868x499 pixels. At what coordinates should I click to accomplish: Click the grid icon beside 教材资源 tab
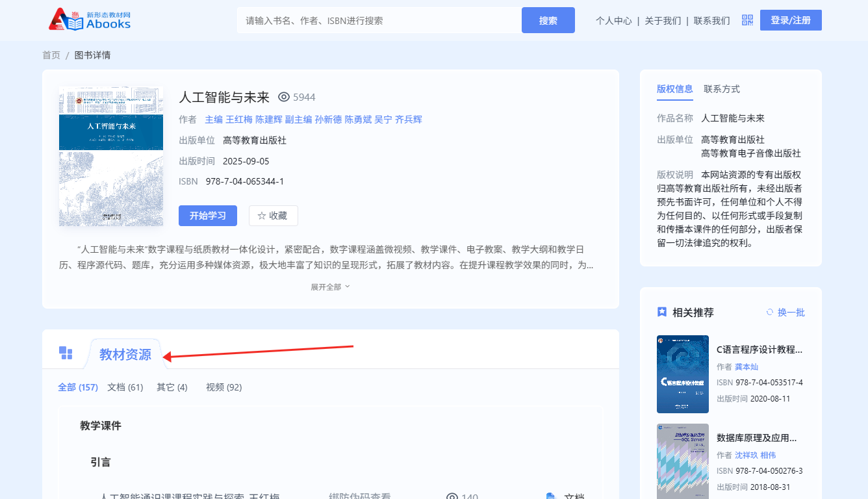click(x=66, y=353)
